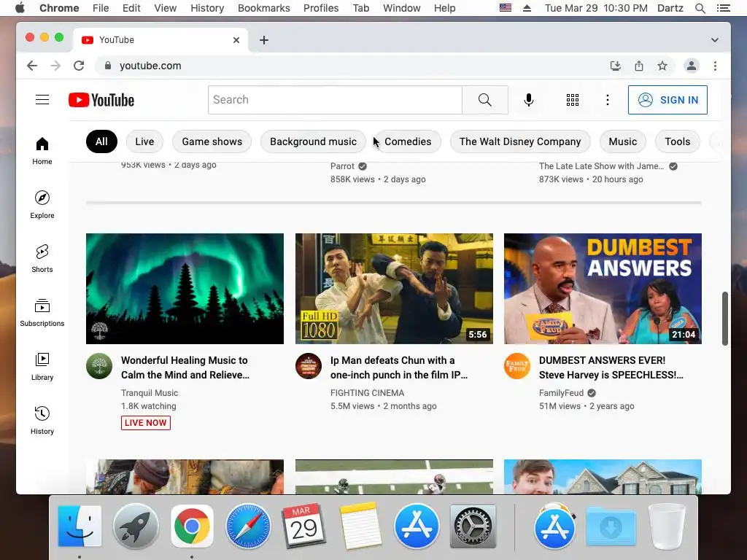This screenshot has width=747, height=560.
Task: Select The Walt Disney Company chip
Action: click(520, 141)
